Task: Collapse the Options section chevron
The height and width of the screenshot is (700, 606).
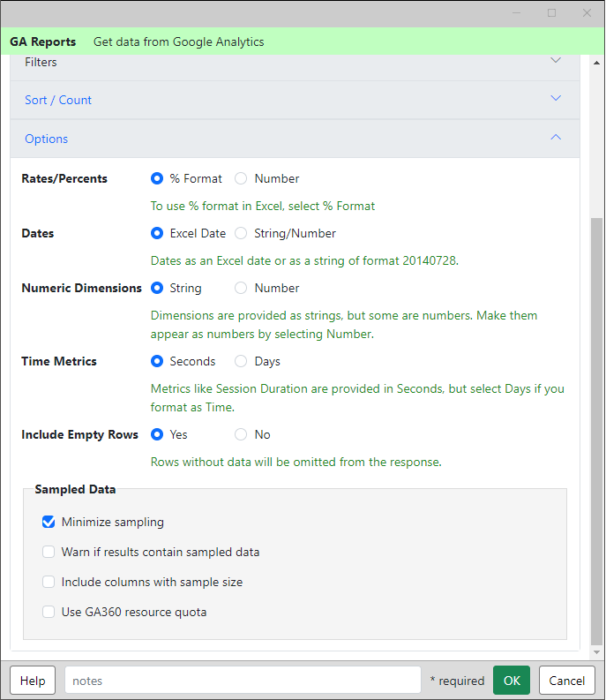Action: tap(556, 137)
